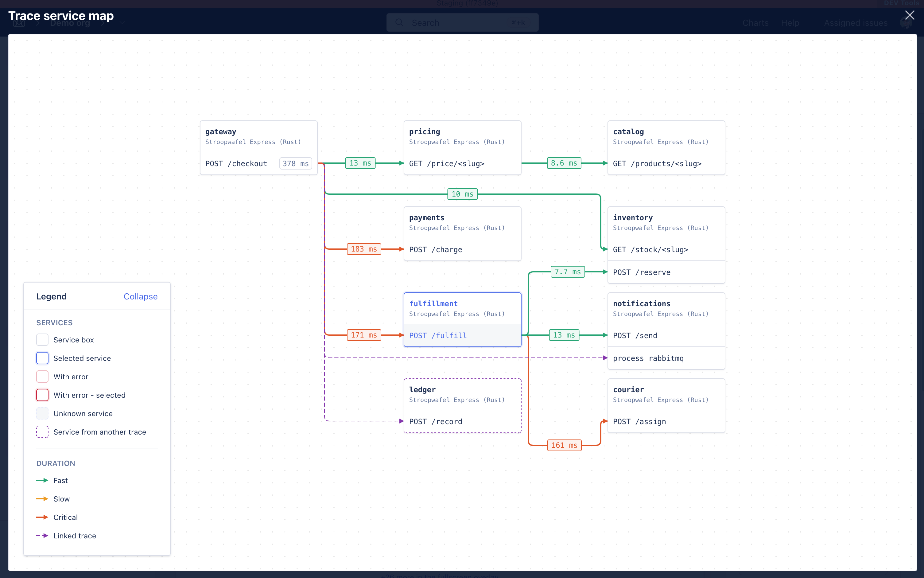Click the POST /send row
The height and width of the screenshot is (578, 924).
click(666, 336)
